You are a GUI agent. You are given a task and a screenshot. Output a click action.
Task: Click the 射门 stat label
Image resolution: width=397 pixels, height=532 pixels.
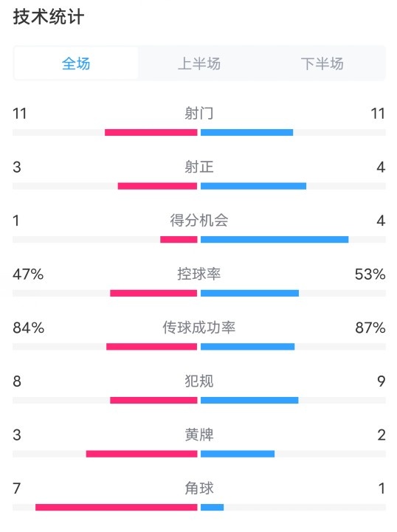[198, 113]
